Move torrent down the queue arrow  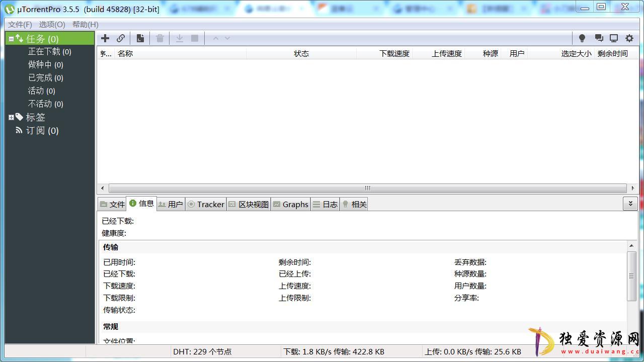pyautogui.click(x=227, y=38)
